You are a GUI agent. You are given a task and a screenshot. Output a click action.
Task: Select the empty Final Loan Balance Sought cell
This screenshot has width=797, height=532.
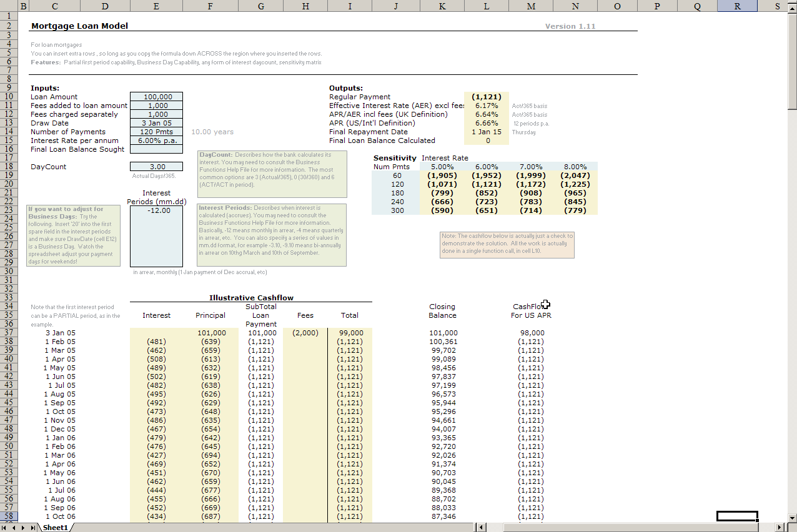click(x=156, y=149)
